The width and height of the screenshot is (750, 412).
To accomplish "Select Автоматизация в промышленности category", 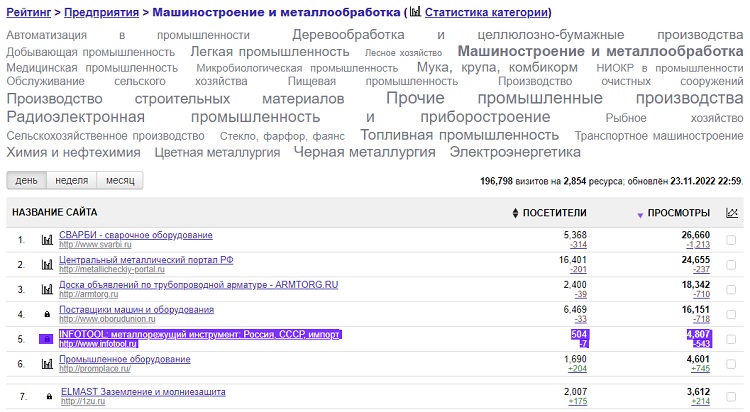I will (x=128, y=35).
